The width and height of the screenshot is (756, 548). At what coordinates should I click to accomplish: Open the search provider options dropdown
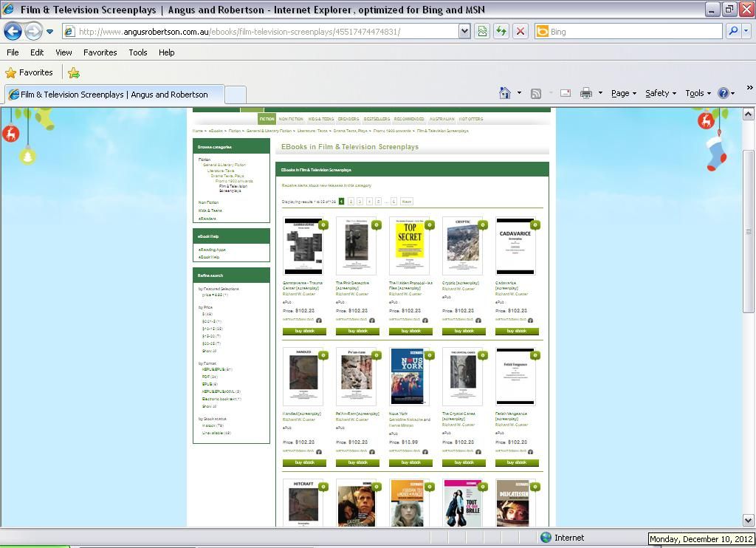pyautogui.click(x=746, y=31)
